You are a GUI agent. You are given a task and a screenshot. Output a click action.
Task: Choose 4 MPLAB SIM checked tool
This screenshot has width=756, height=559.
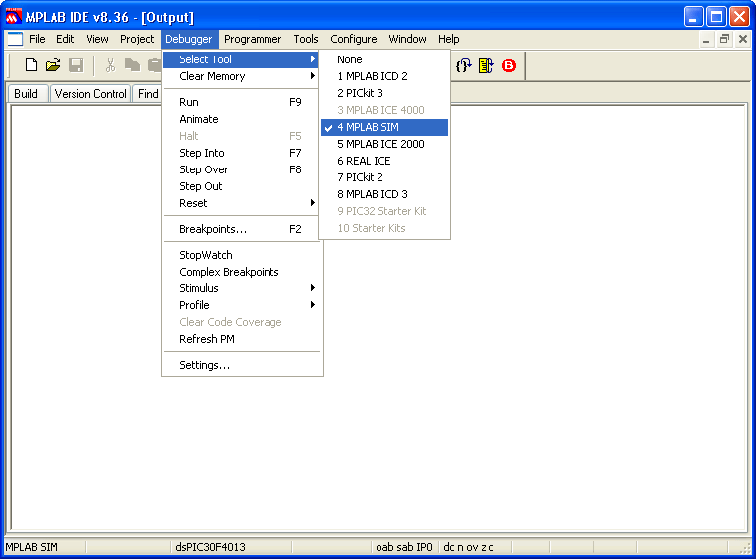(x=384, y=127)
